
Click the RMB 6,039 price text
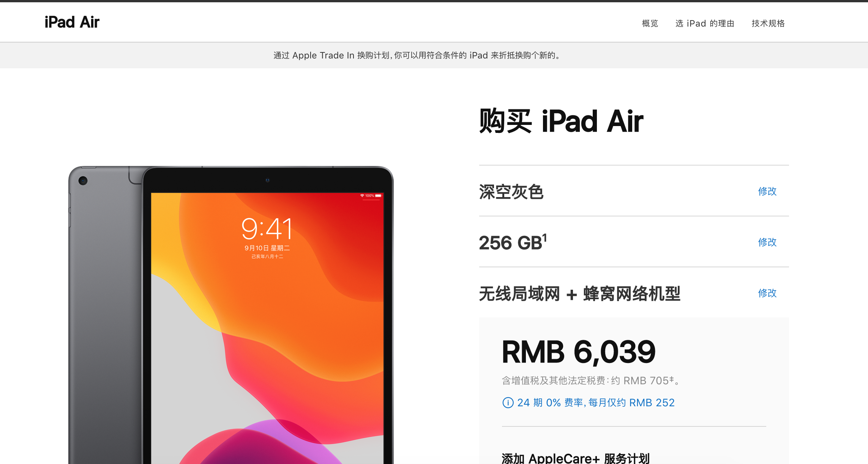[579, 352]
